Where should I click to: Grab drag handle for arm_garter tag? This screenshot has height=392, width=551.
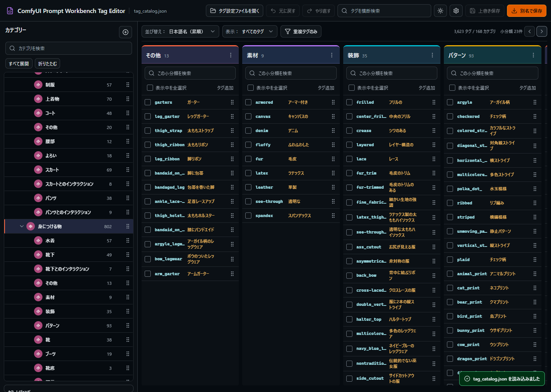(232, 274)
